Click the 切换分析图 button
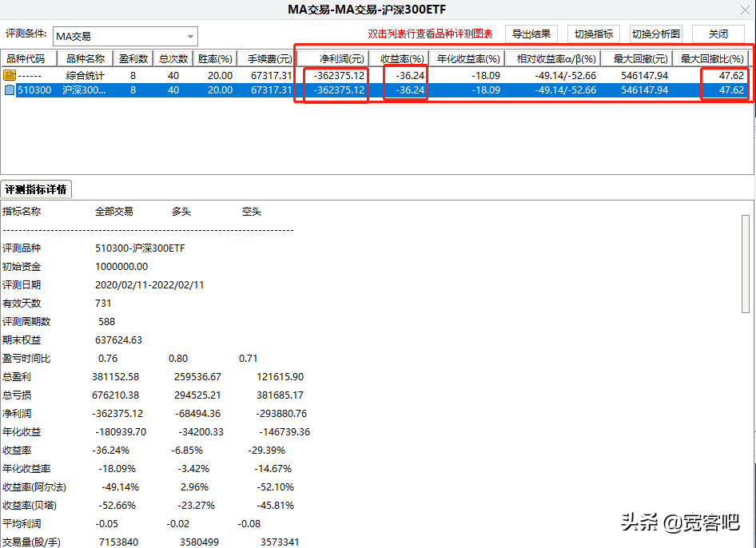756x548 pixels. [655, 34]
